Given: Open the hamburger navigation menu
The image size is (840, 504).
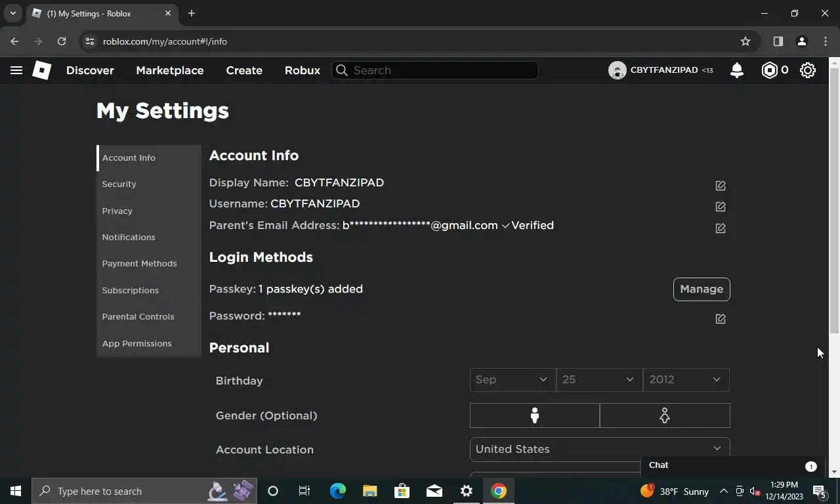Looking at the screenshot, I should pyautogui.click(x=16, y=70).
